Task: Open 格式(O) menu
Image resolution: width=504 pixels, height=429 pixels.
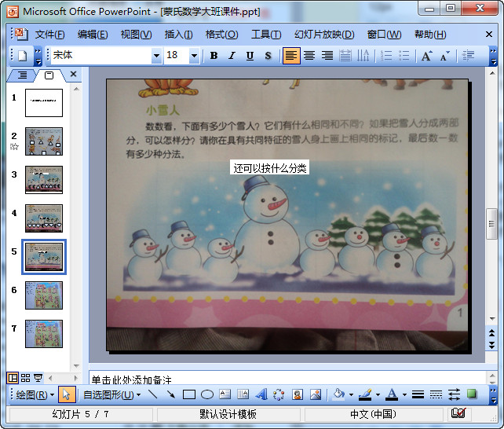Action: pyautogui.click(x=222, y=35)
